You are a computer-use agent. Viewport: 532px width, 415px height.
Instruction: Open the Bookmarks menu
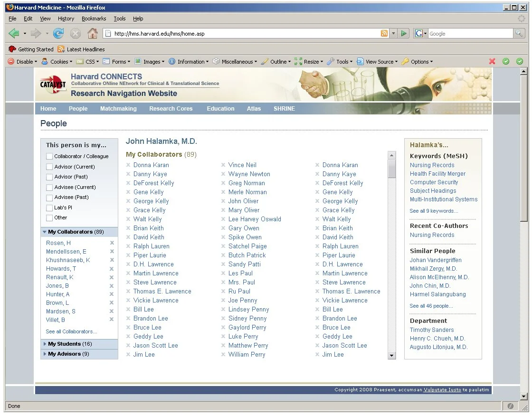coord(94,19)
